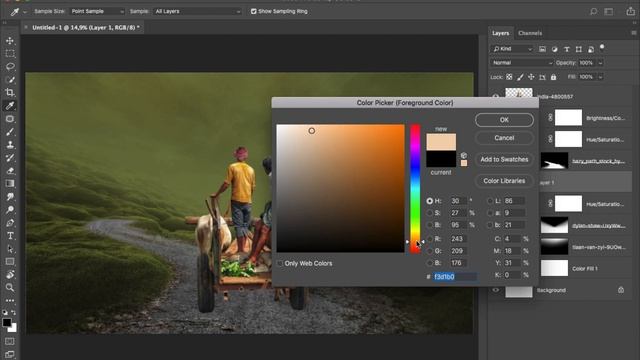Switch to the Channels tab
The width and height of the screenshot is (640, 360).
[530, 33]
